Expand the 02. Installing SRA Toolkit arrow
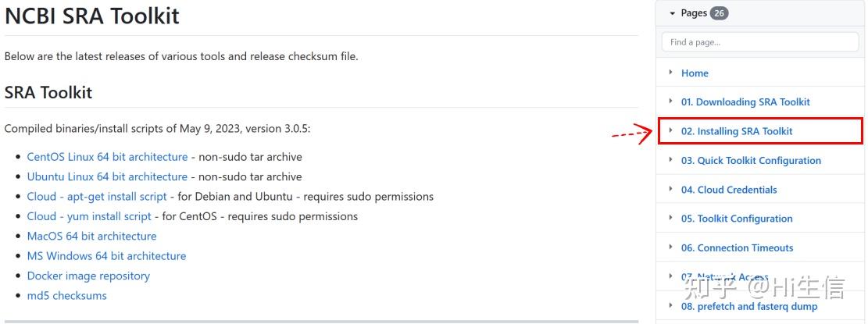 click(670, 130)
